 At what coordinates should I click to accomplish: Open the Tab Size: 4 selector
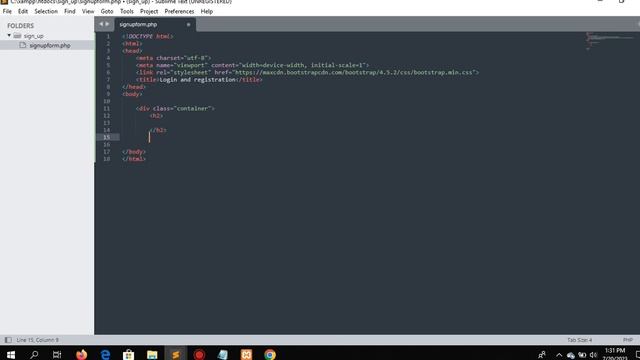pyautogui.click(x=579, y=340)
